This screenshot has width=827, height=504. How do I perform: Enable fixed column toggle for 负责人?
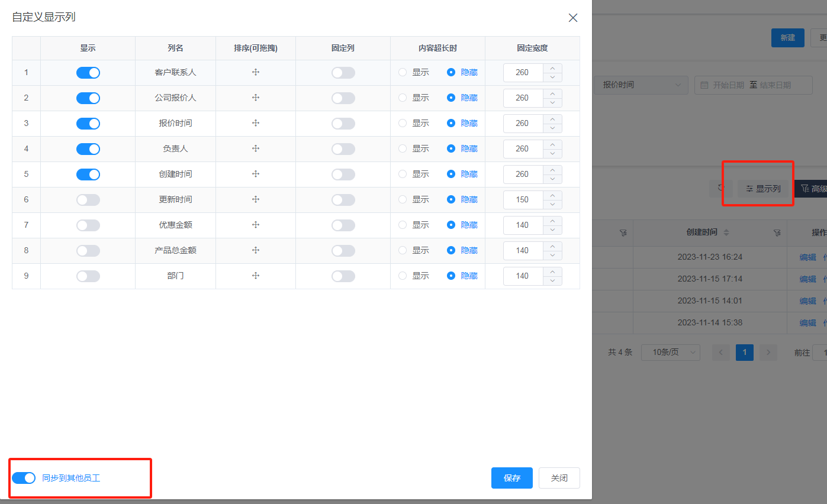[x=343, y=149]
